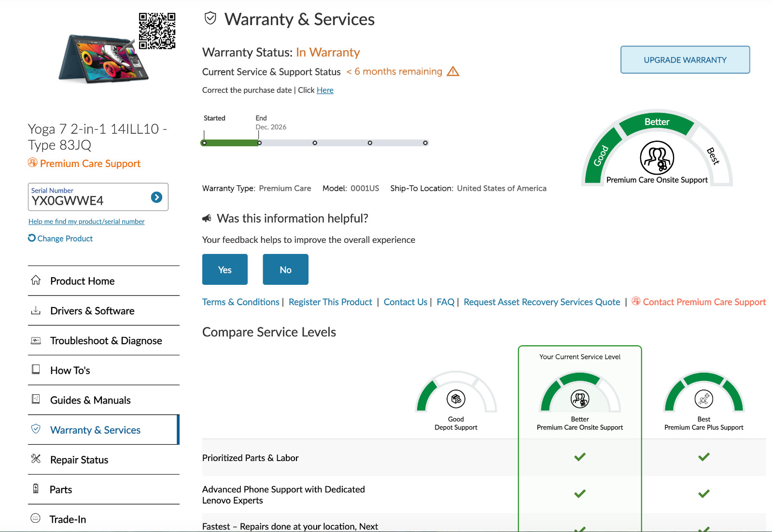The height and width of the screenshot is (532, 772).
Task: Open Repair Status page
Action: [104, 460]
